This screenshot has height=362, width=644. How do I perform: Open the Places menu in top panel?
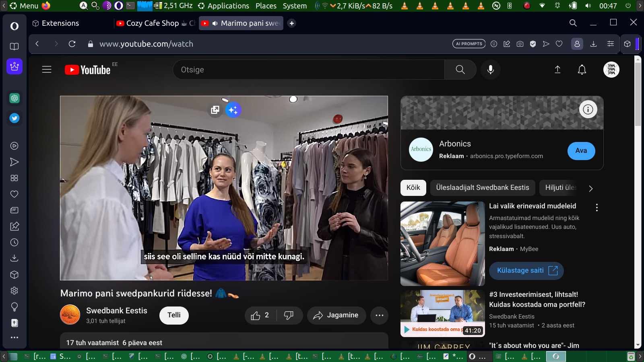[x=266, y=6]
